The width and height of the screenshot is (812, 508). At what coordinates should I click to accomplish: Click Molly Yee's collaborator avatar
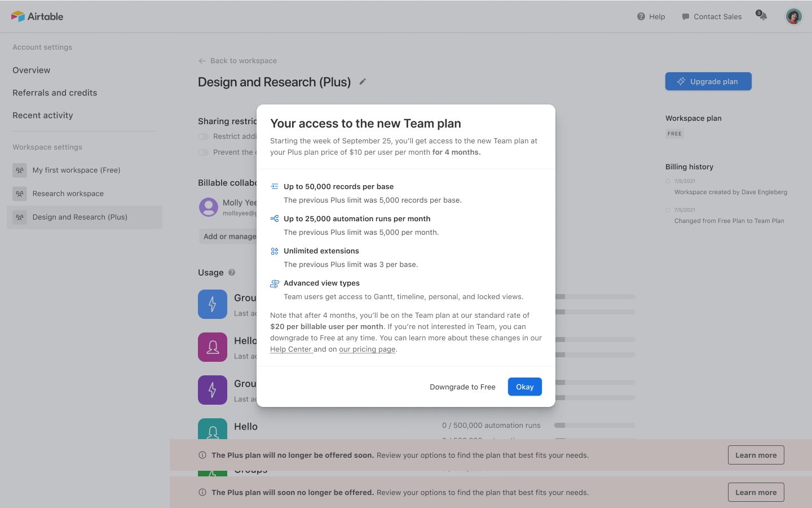pos(209,207)
